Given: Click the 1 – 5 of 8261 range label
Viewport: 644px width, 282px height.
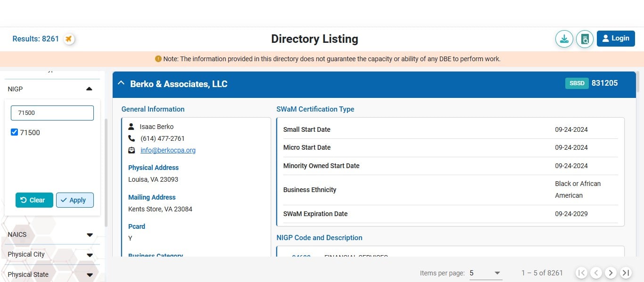Looking at the screenshot, I should (542, 273).
